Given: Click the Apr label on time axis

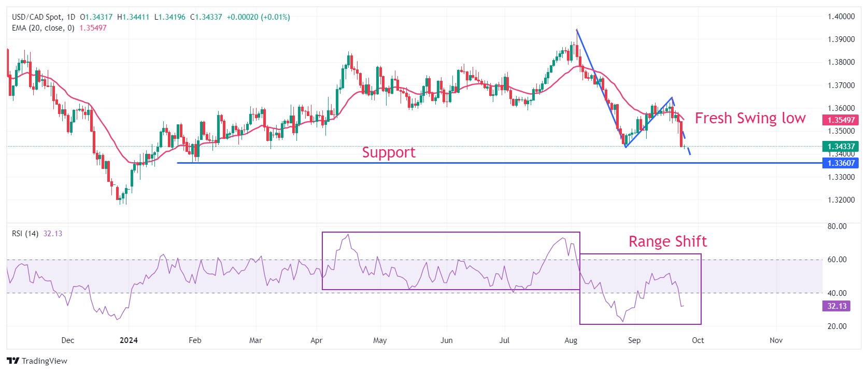Looking at the screenshot, I should pyautogui.click(x=316, y=340).
